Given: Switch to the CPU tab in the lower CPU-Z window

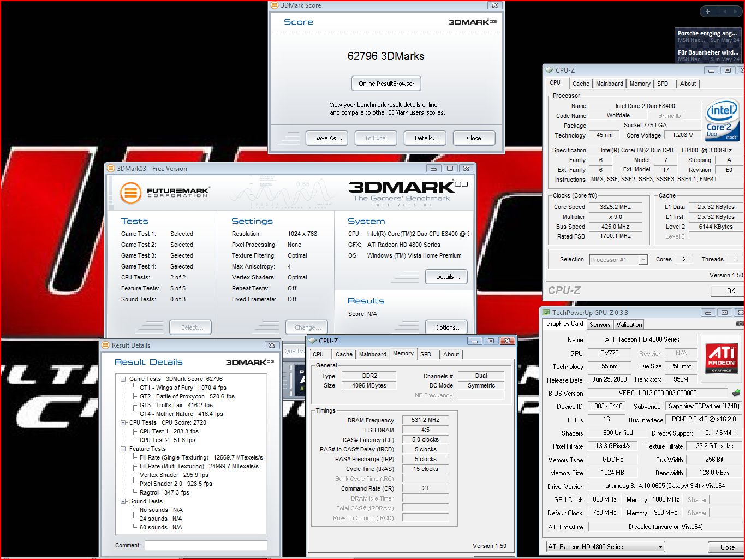Looking at the screenshot, I should click(x=318, y=354).
